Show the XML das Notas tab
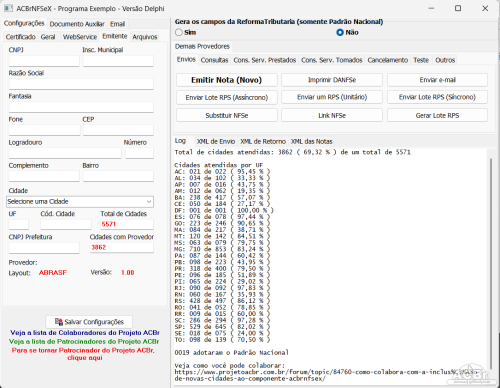The image size is (500, 388). (x=311, y=142)
